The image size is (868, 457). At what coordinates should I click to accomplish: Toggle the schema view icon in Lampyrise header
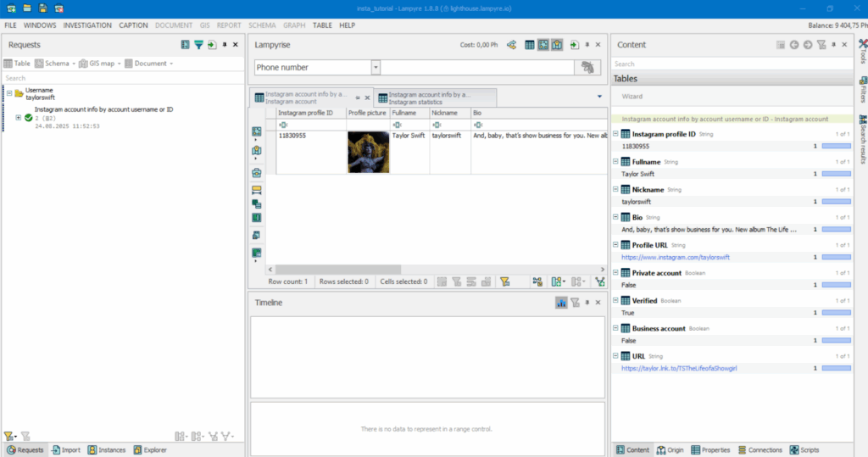click(543, 45)
